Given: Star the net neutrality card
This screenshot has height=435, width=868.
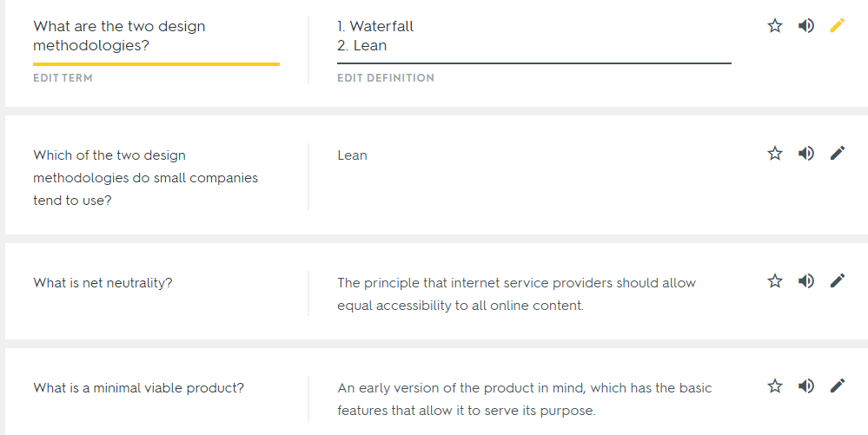Looking at the screenshot, I should coord(775,281).
